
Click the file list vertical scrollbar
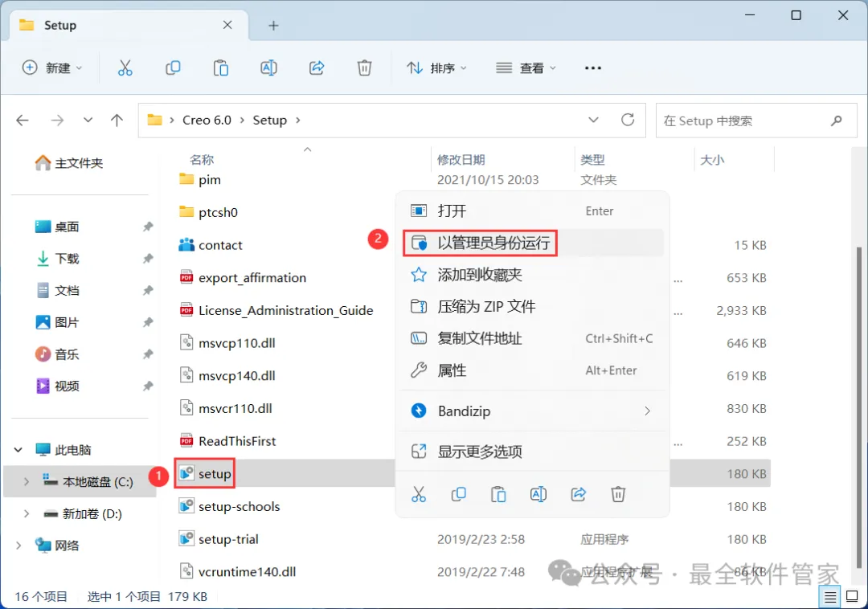click(860, 407)
